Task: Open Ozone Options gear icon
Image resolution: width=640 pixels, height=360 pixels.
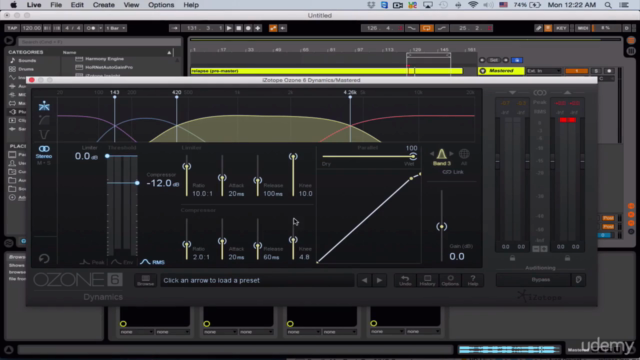Action: point(450,280)
